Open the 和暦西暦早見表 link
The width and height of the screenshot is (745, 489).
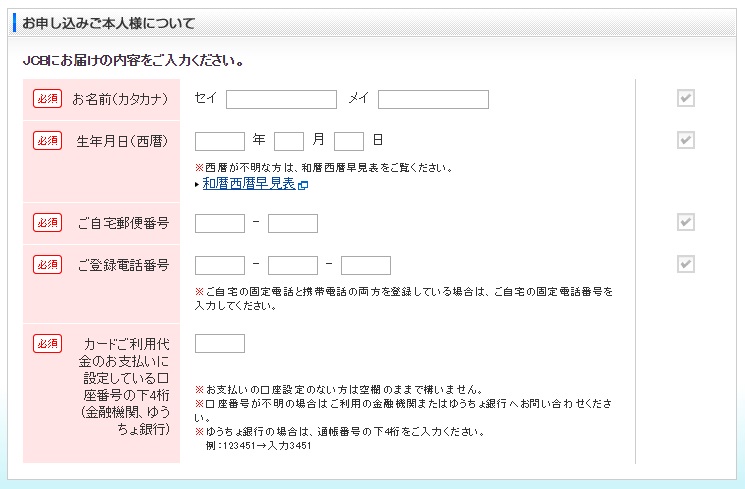[x=248, y=184]
